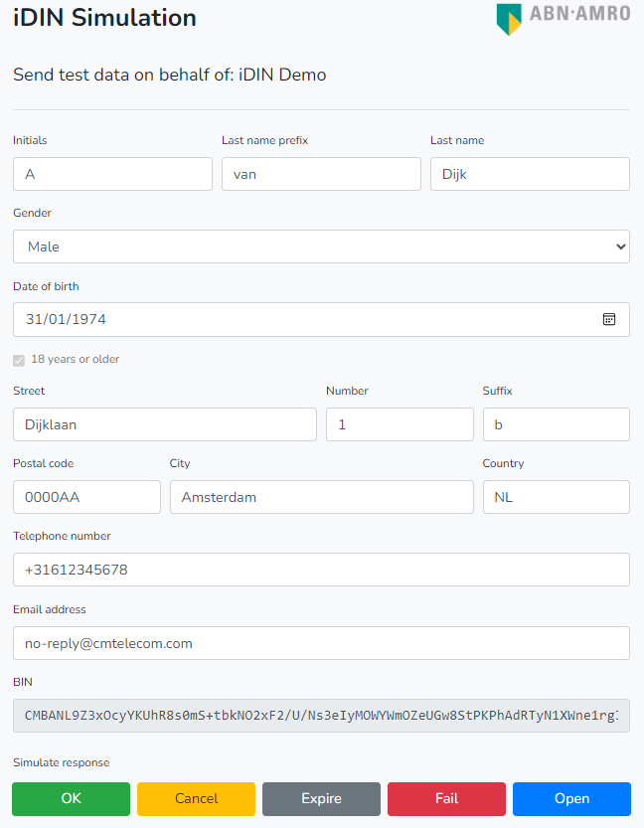
Task: Click the Date of birth label
Action: (46, 286)
